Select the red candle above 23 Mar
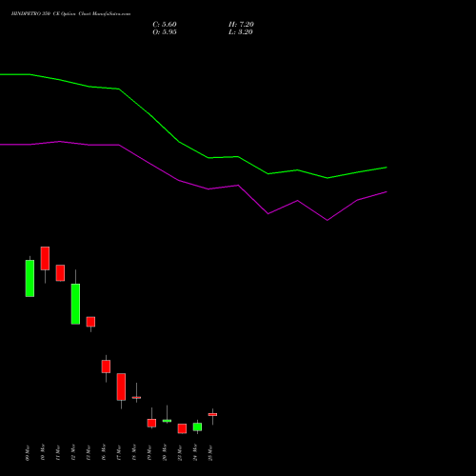The image size is (476, 476). [x=182, y=428]
